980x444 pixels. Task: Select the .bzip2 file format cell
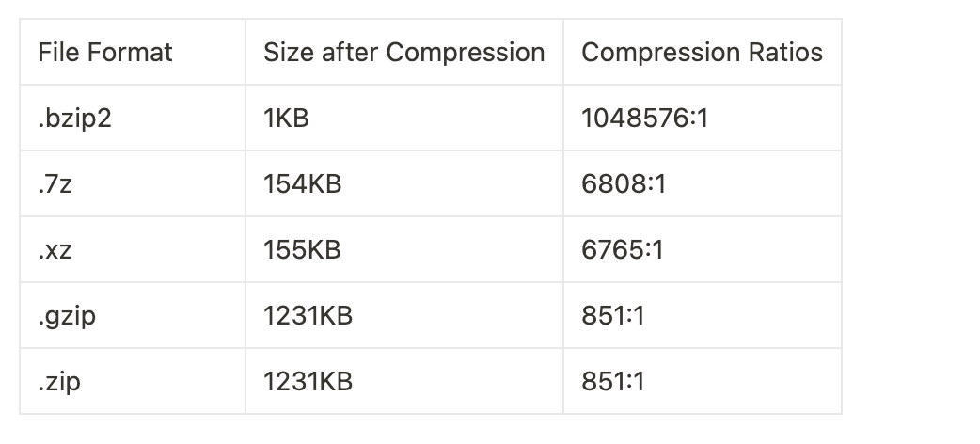coord(75,119)
